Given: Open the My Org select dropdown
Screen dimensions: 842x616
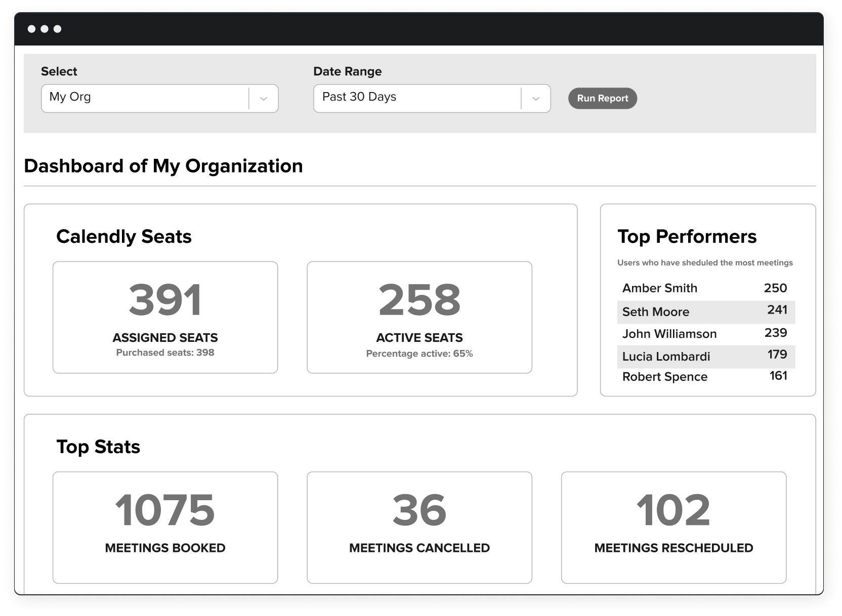Looking at the screenshot, I should (x=159, y=98).
